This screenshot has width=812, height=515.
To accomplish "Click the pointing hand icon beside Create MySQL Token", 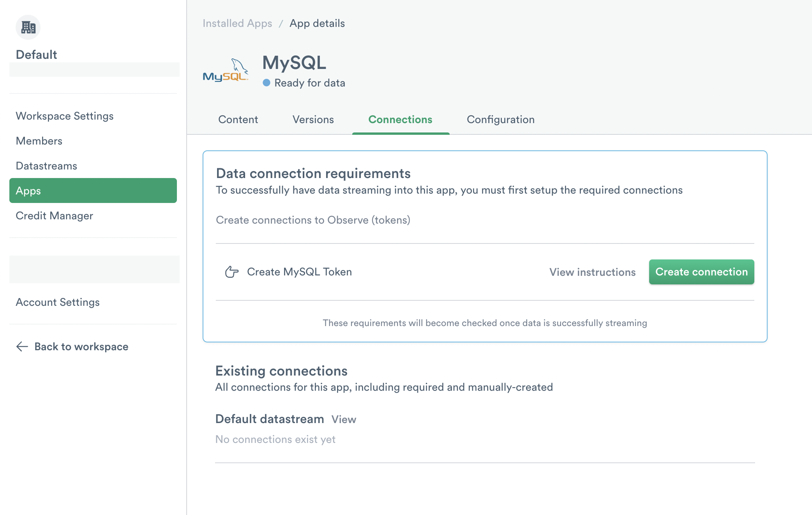I will point(232,272).
